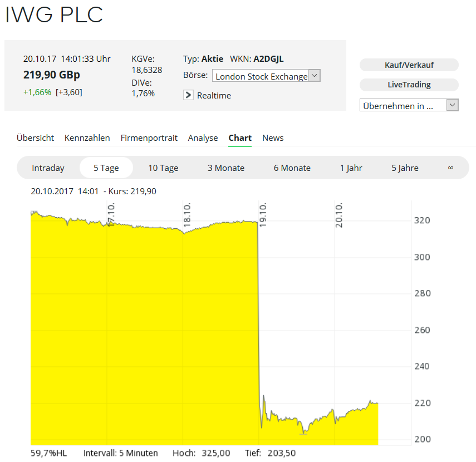
Task: Click the 20.10.17 14:01:33 Uhr timestamp
Action: click(x=67, y=59)
